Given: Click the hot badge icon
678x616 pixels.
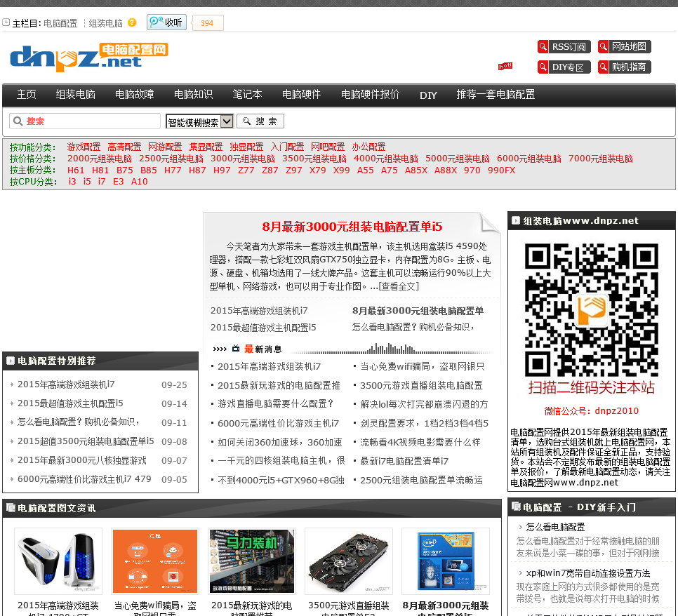Looking at the screenshot, I should coord(505,66).
